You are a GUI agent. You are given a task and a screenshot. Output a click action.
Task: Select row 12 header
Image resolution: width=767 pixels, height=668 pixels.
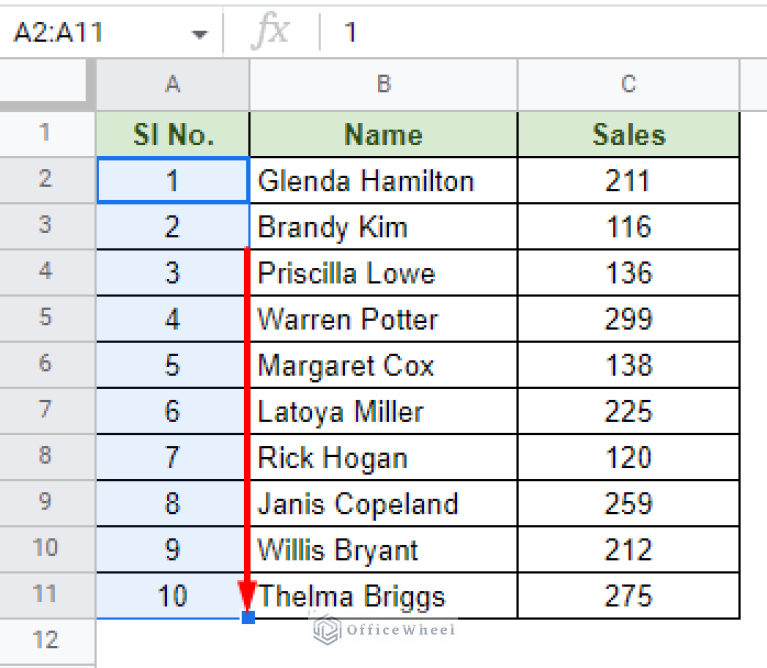pos(47,640)
